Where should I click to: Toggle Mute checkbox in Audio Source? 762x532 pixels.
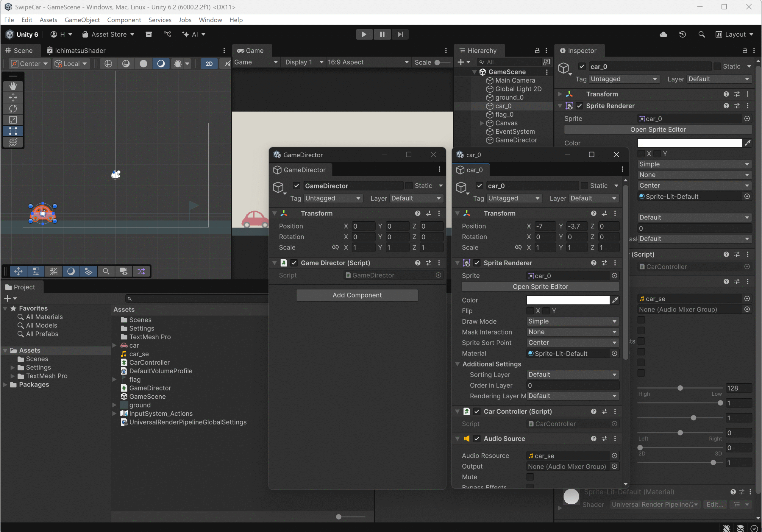pyautogui.click(x=530, y=477)
